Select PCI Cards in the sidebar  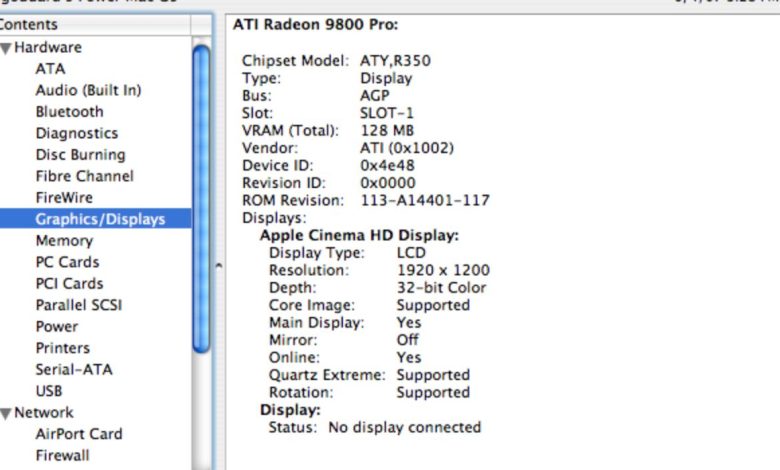[69, 283]
